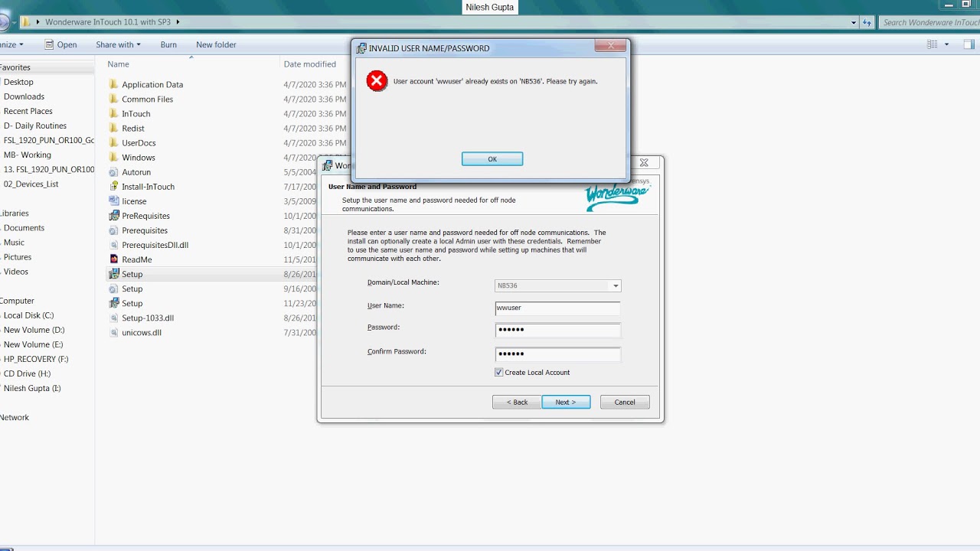Image resolution: width=980 pixels, height=551 pixels.
Task: Open the Pictures library
Action: [x=18, y=257]
